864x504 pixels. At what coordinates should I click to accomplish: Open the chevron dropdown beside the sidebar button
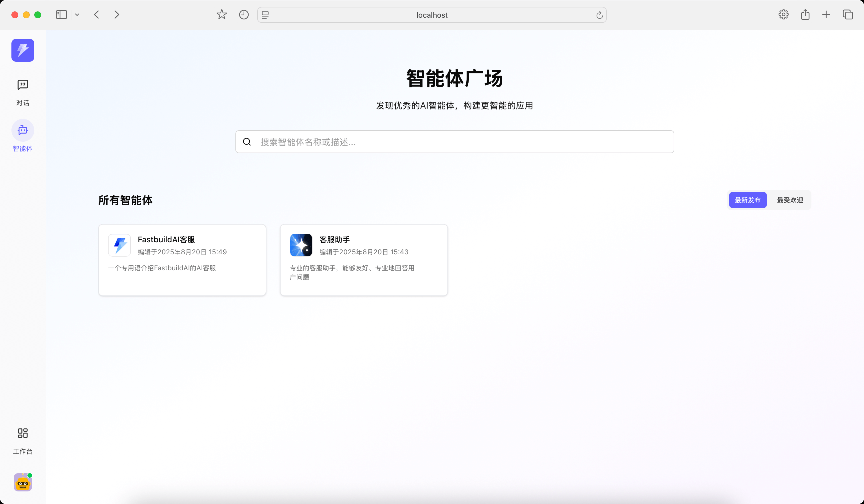pos(77,15)
